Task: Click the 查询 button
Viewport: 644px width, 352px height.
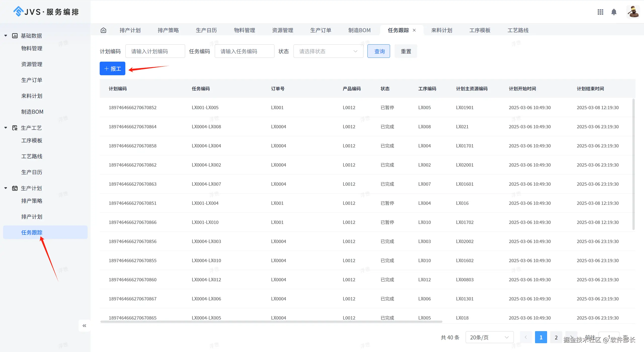Action: (x=379, y=51)
